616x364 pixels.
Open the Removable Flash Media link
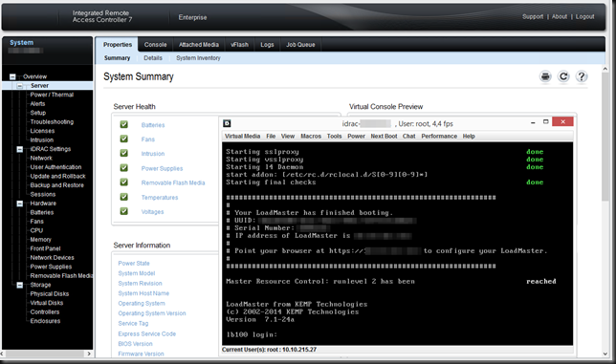coord(173,182)
